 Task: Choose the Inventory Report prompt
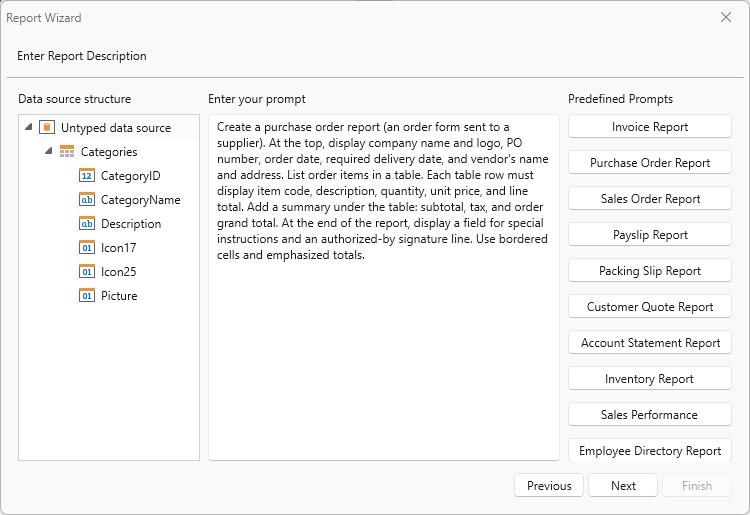[650, 378]
